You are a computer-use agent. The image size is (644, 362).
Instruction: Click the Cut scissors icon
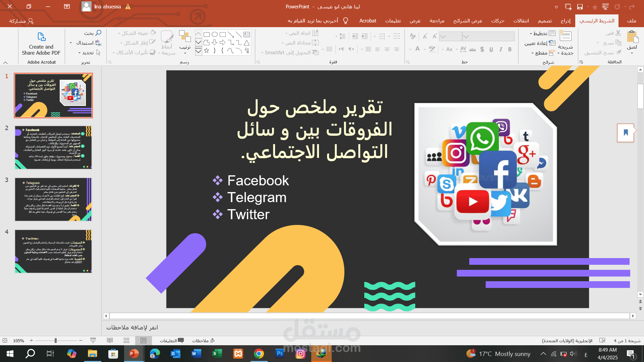(618, 33)
